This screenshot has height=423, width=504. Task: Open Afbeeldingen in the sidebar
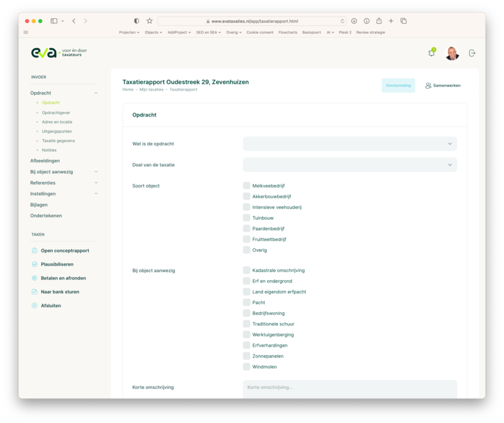coord(45,161)
